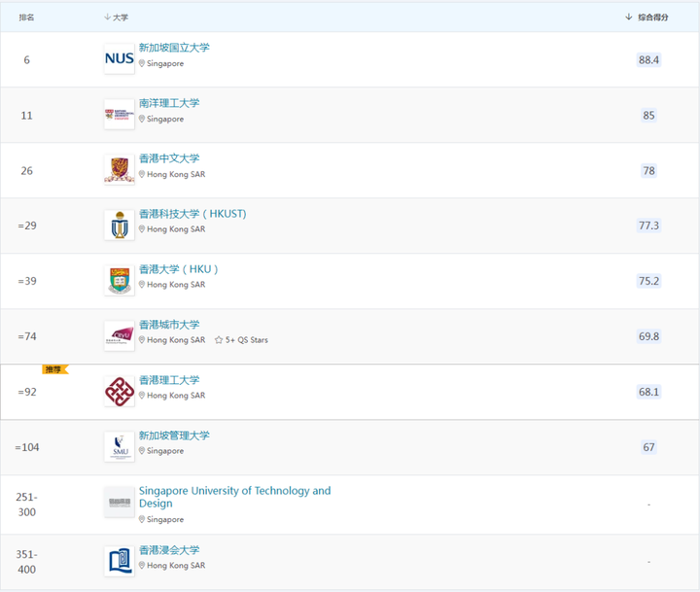This screenshot has height=592, width=700.
Task: Click location pin under 新加坡管理大学
Action: click(x=142, y=451)
